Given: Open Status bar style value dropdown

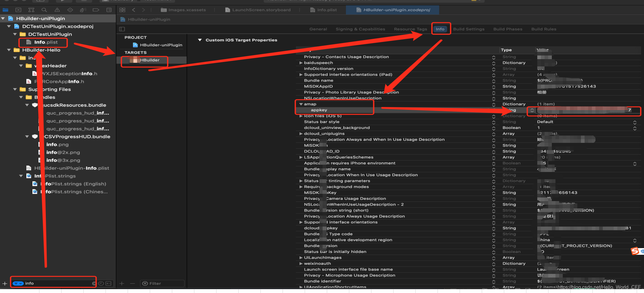Looking at the screenshot, I should pyautogui.click(x=635, y=122).
